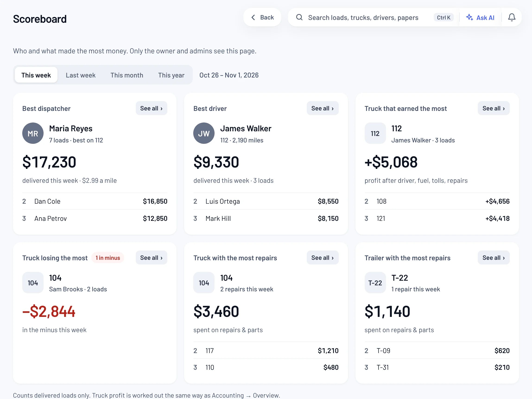532x399 pixels.
Task: Open See all for Best dispatcher
Action: pos(151,108)
